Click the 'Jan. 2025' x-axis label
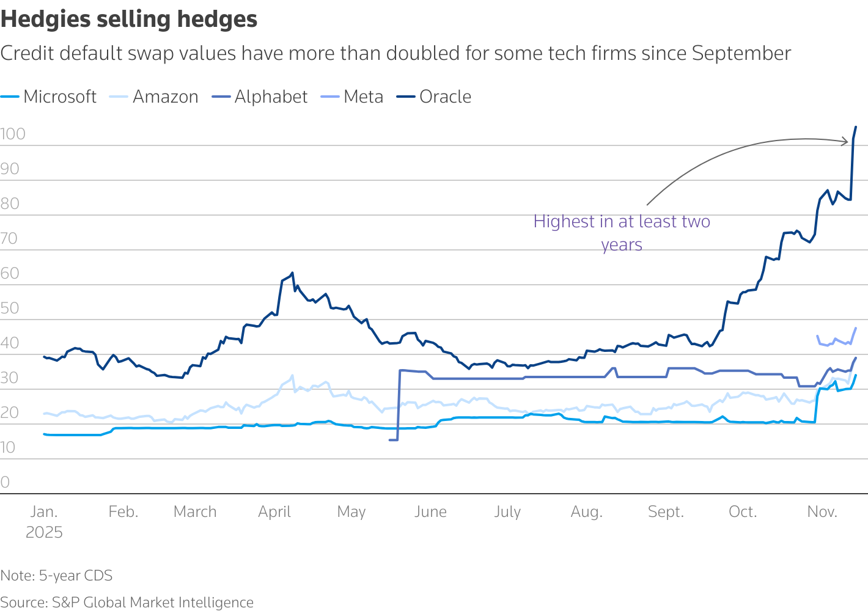Screen dimensions: 868x611 [x=44, y=521]
